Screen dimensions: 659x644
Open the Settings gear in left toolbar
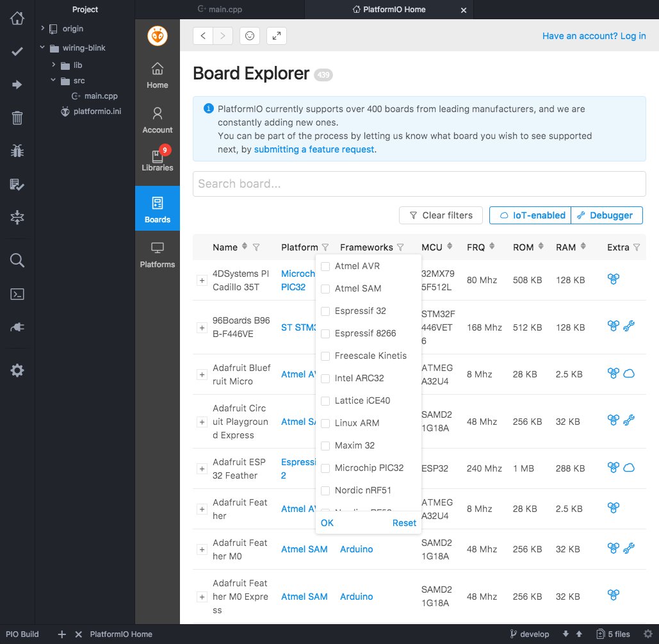[17, 370]
